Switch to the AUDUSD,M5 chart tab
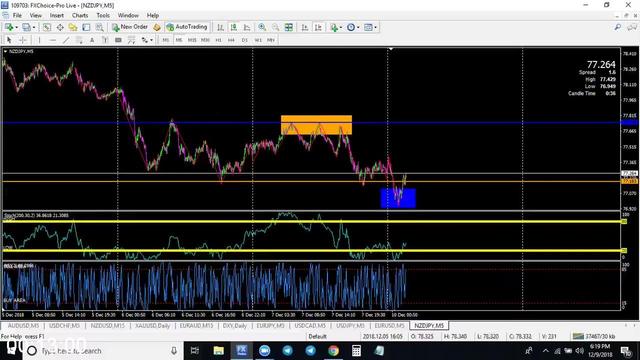640x360 pixels. (x=23, y=326)
